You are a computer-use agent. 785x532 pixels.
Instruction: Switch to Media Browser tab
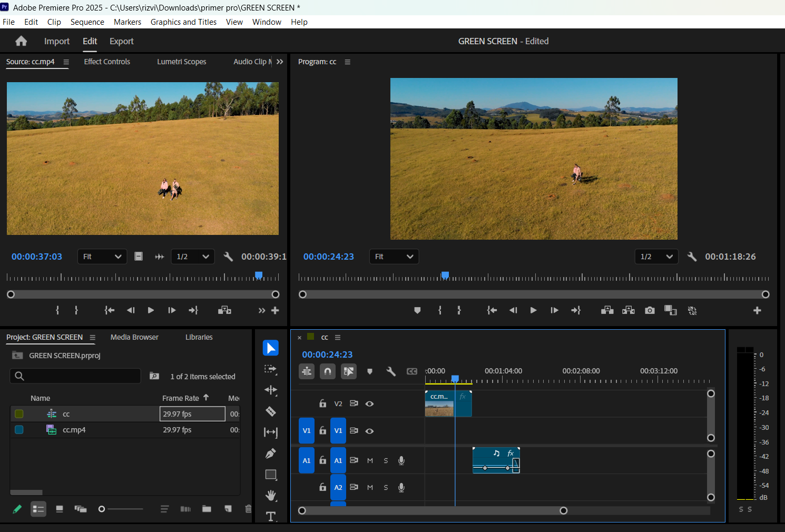[x=134, y=337]
